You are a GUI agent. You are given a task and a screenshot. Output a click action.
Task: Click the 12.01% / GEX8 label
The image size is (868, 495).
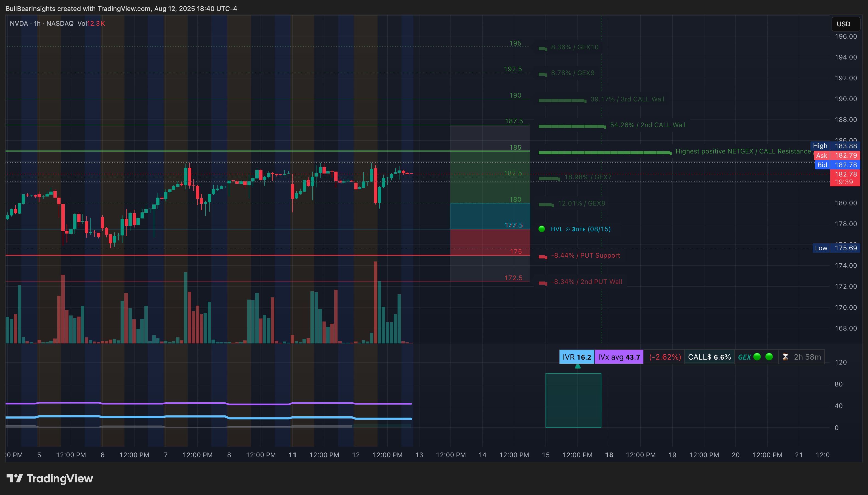(581, 203)
